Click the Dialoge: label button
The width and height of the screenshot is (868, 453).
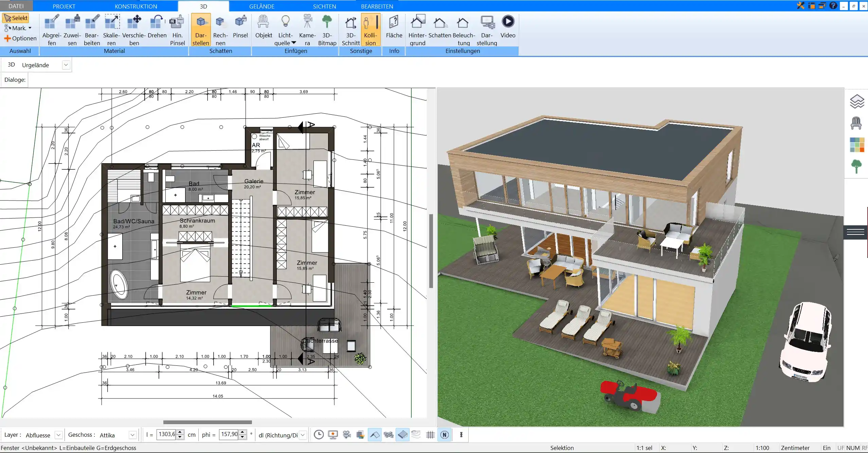tap(15, 80)
